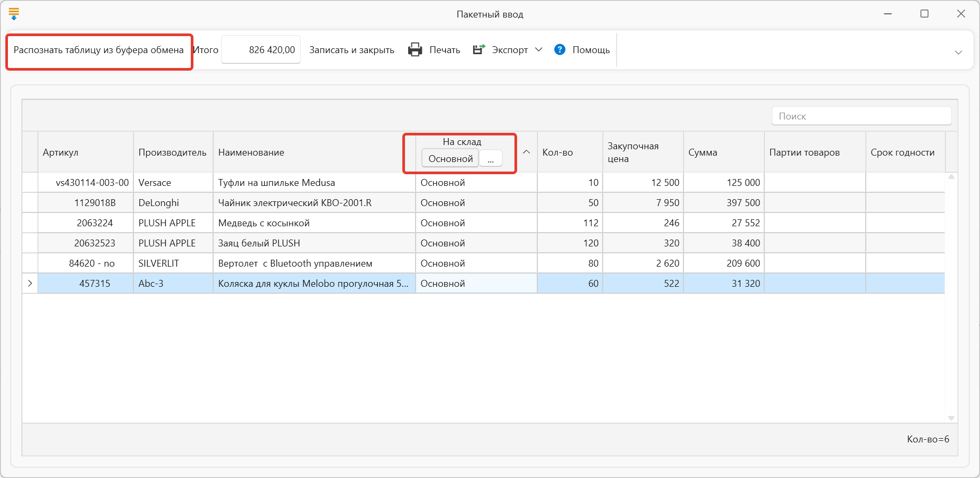Click scrollbar up arrow of table

951,177
